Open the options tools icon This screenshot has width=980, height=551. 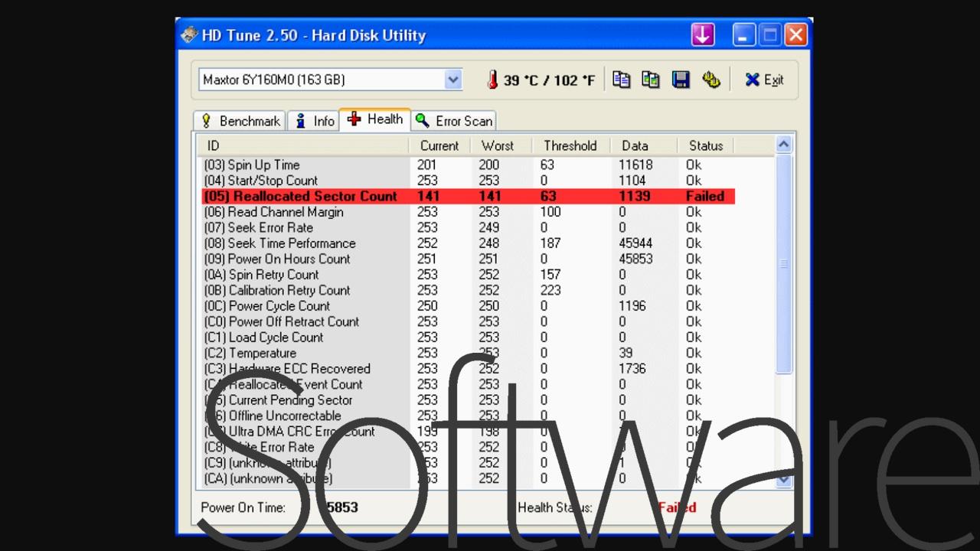point(711,80)
